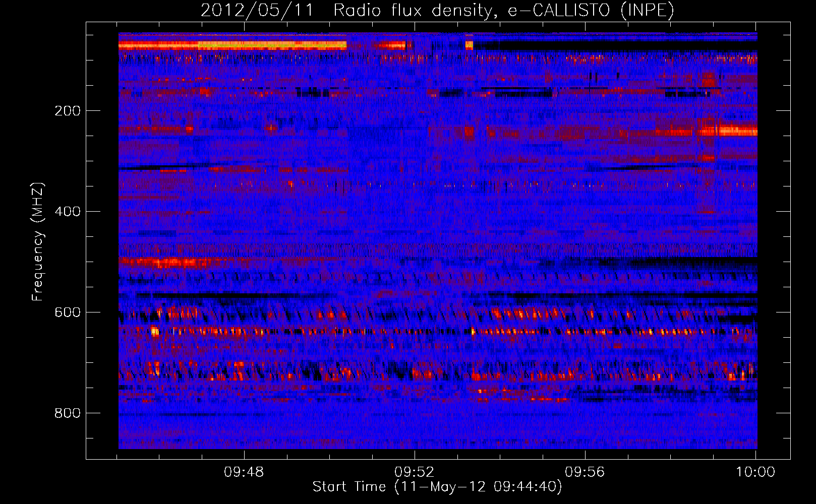This screenshot has height=504, width=816.
Task: Click the '400' frequency tick label
Action: (68, 212)
